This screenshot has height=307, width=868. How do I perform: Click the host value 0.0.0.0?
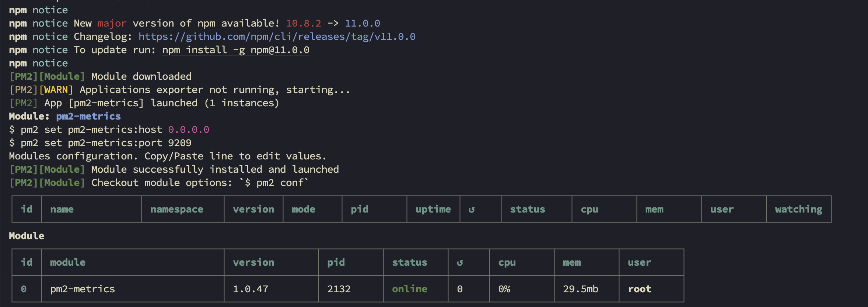189,130
